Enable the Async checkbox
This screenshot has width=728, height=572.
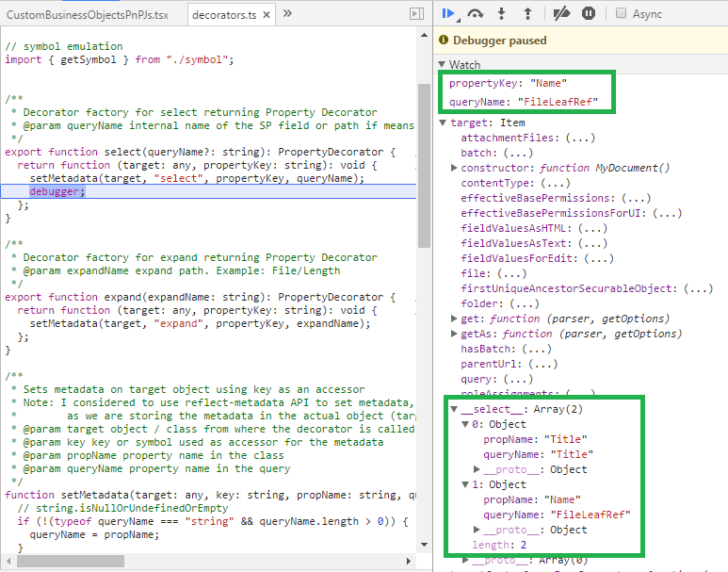(x=621, y=13)
